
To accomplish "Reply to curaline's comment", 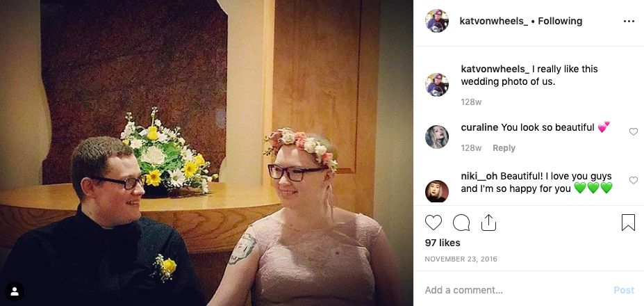I will tap(504, 148).
